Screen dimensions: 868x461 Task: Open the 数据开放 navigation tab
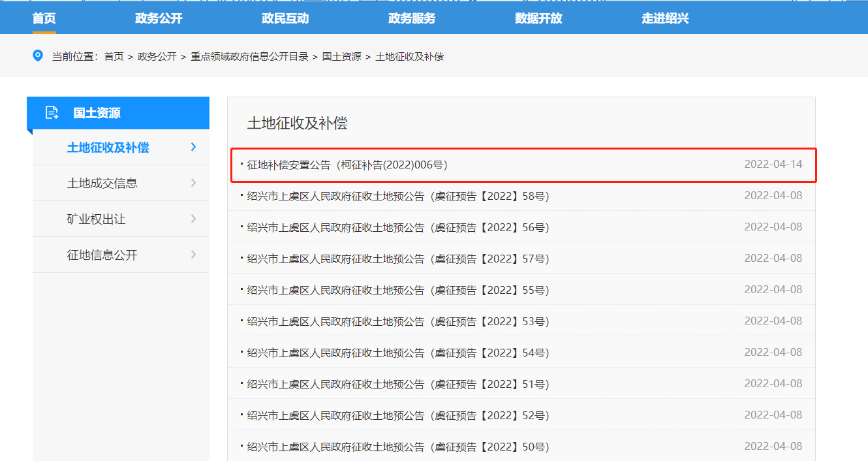pos(538,18)
